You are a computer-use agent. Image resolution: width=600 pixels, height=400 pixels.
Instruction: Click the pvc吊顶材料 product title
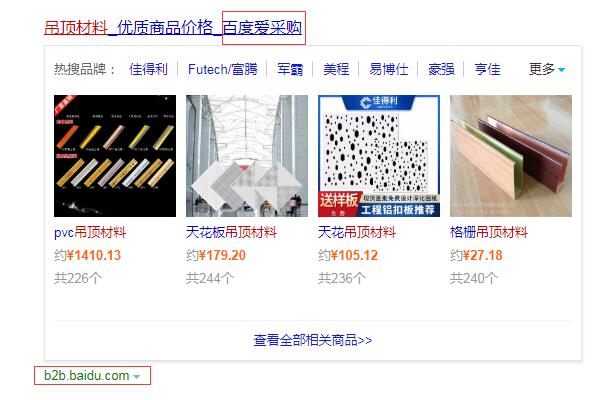click(x=90, y=232)
